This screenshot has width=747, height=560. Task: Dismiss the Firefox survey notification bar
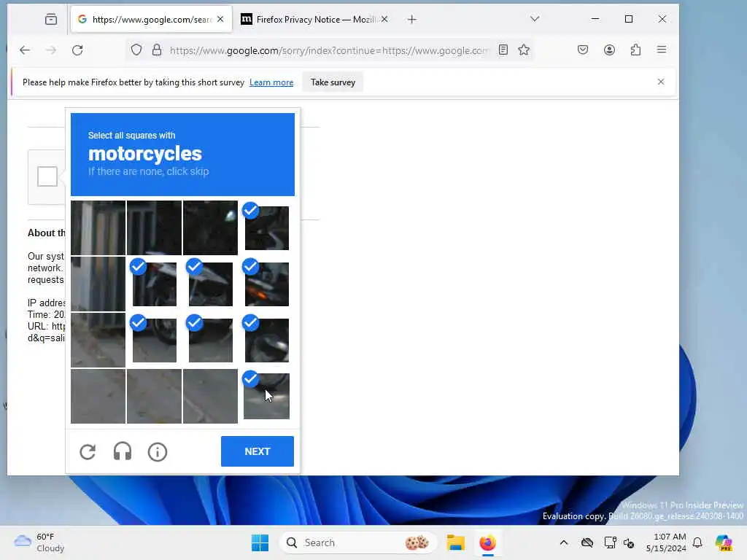tap(661, 82)
